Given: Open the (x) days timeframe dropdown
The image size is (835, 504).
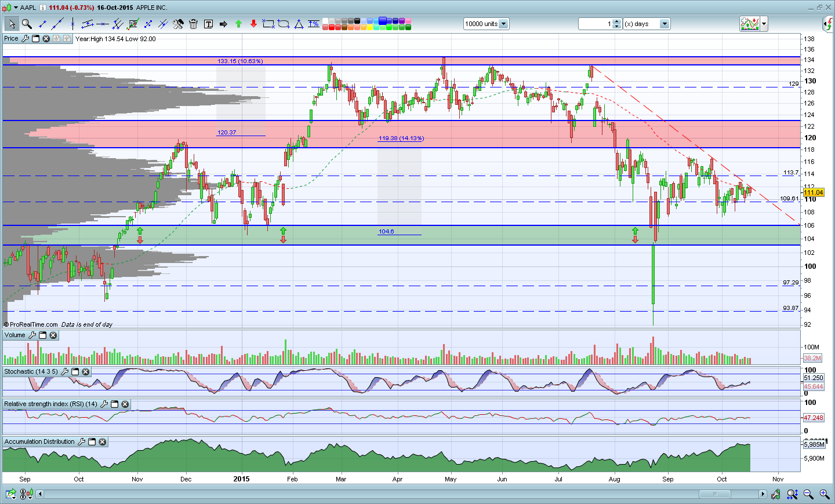Looking at the screenshot, I should point(665,24).
